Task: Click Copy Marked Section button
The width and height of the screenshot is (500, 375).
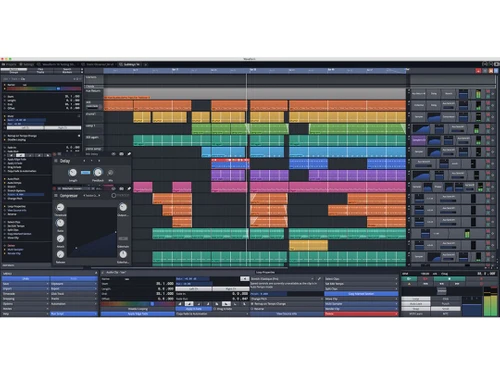Action: pyautogui.click(x=362, y=294)
